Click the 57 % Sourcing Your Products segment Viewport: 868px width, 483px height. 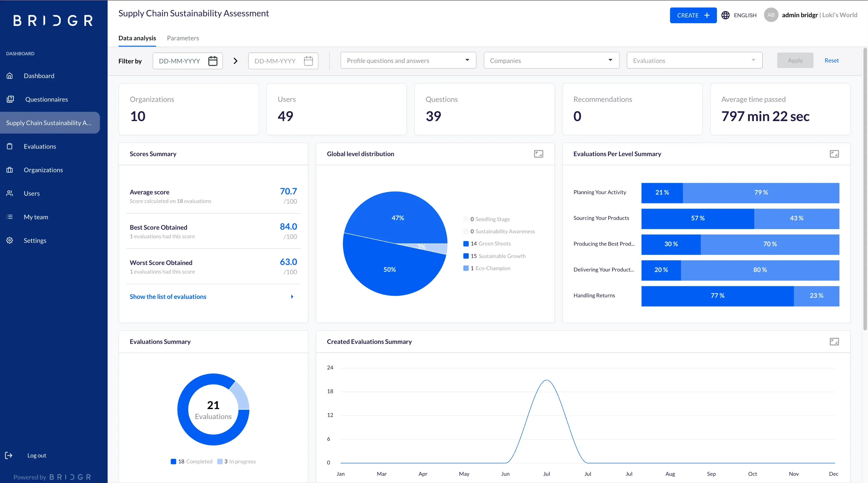(698, 219)
